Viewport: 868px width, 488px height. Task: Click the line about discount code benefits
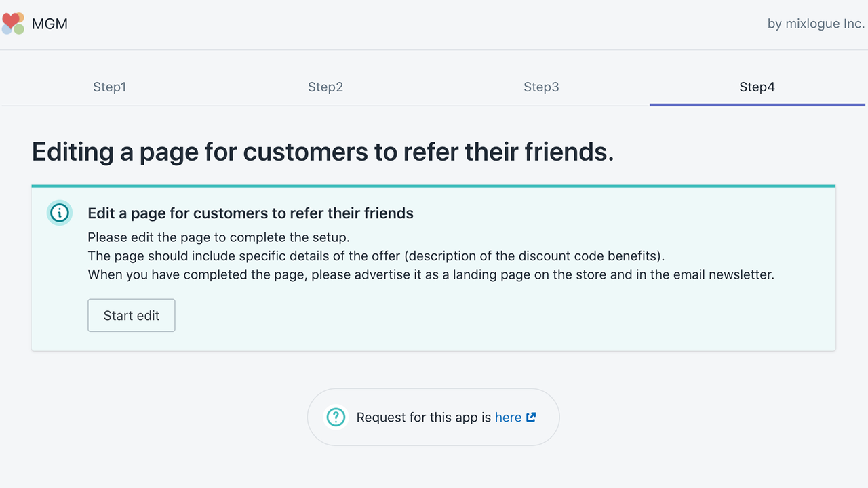point(376,256)
